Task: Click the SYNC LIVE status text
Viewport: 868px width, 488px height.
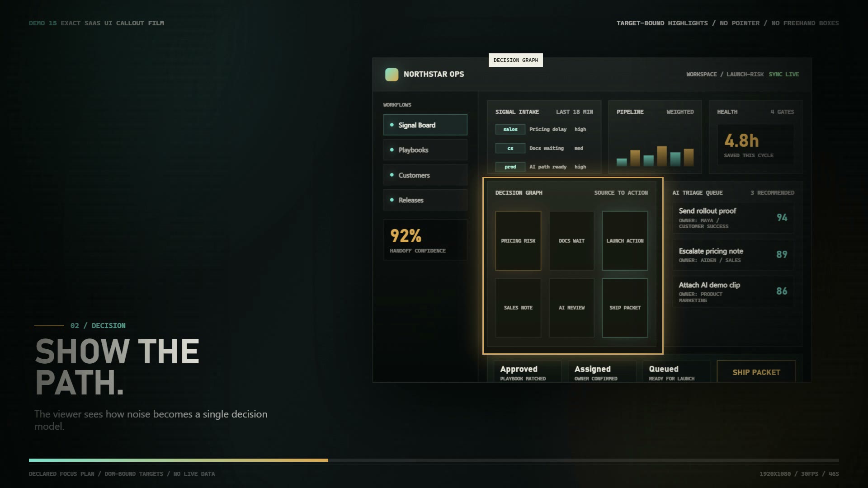Action: pos(784,74)
